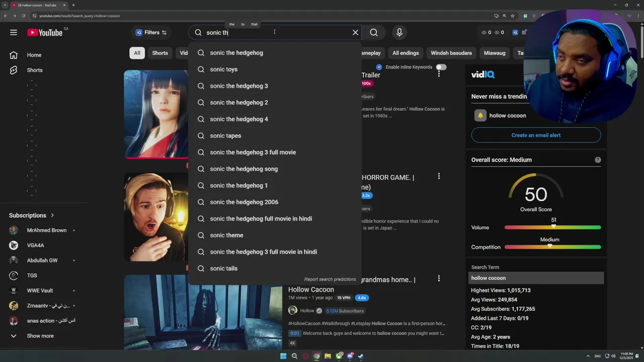Pick suggestion sonic tapes
The image size is (644, 362).
coord(275,136)
